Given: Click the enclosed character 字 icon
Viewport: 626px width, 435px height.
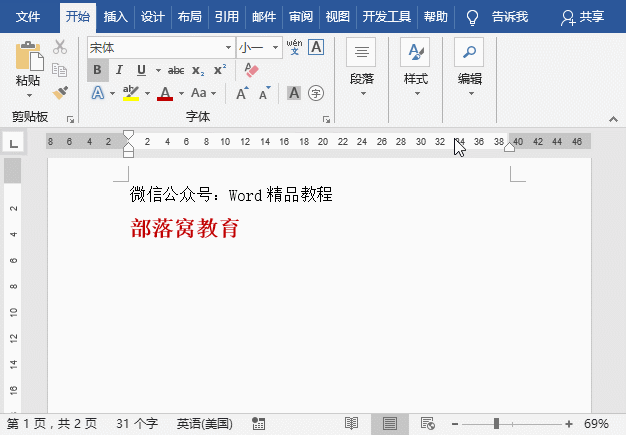Looking at the screenshot, I should point(316,93).
